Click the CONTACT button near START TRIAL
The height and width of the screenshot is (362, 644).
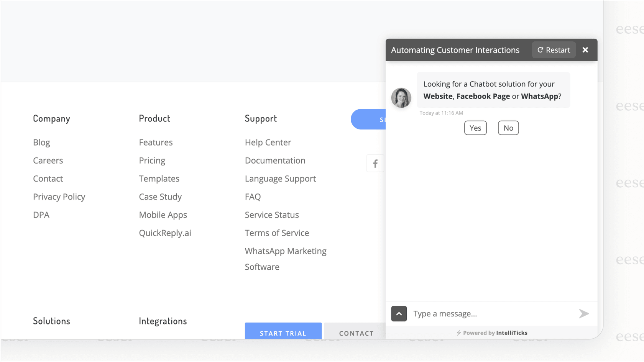click(x=356, y=333)
